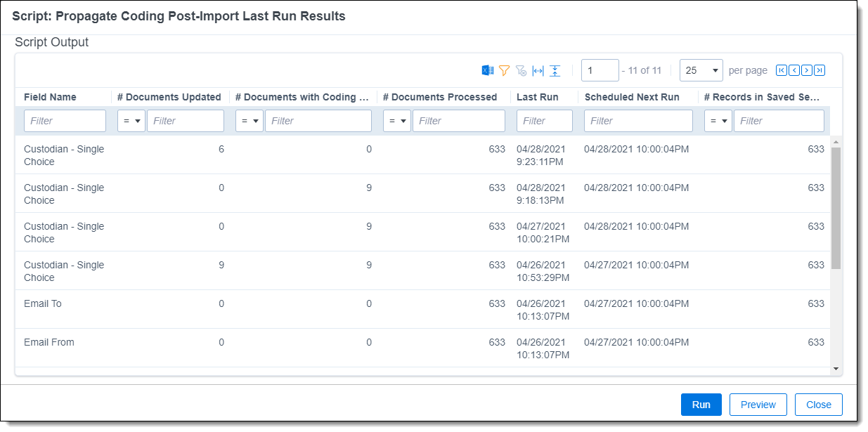Click the reset column widths icon
Screen dimensions: 868x432
pyautogui.click(x=538, y=70)
